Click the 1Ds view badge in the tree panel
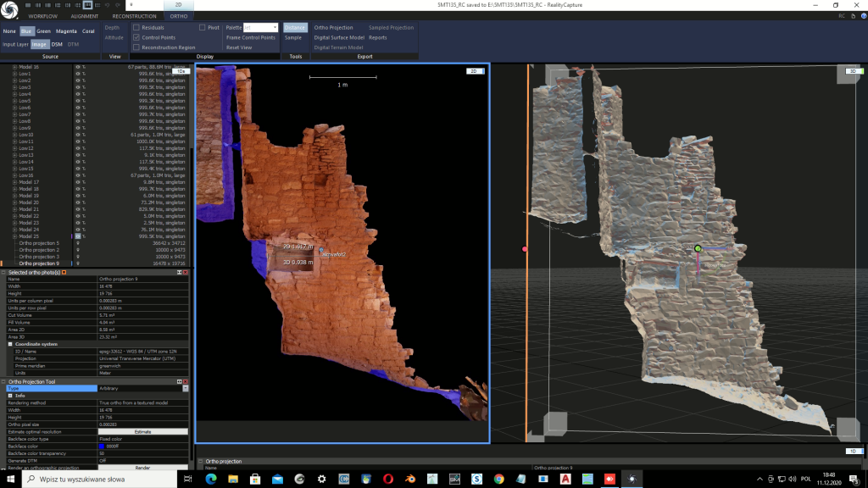The width and height of the screenshot is (868, 488). (181, 71)
